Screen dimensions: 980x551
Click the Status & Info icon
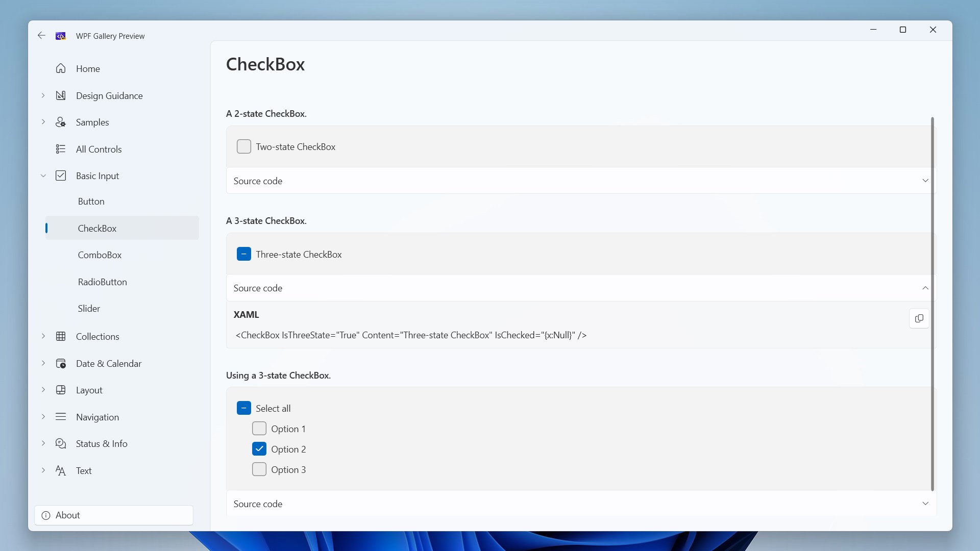coord(61,444)
